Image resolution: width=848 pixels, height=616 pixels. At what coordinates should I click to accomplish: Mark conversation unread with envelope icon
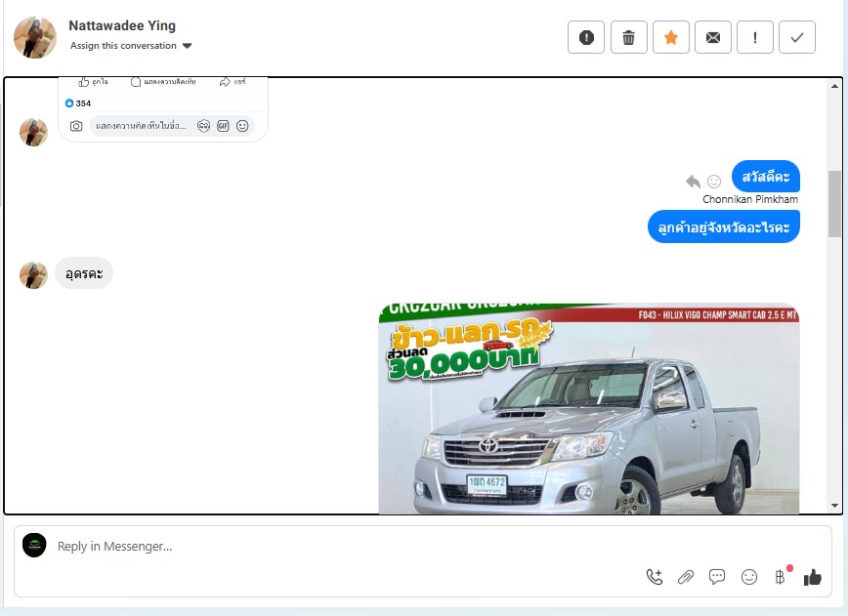(713, 37)
